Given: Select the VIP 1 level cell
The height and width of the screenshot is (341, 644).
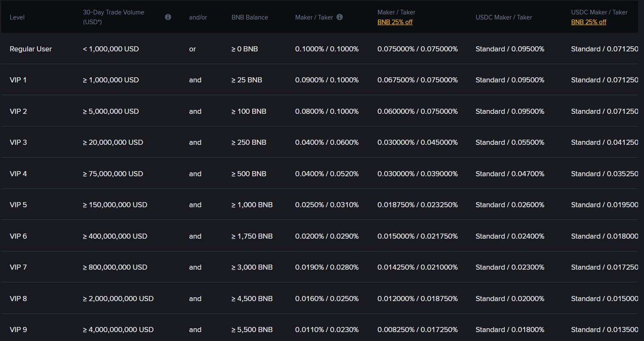Looking at the screenshot, I should tap(18, 80).
